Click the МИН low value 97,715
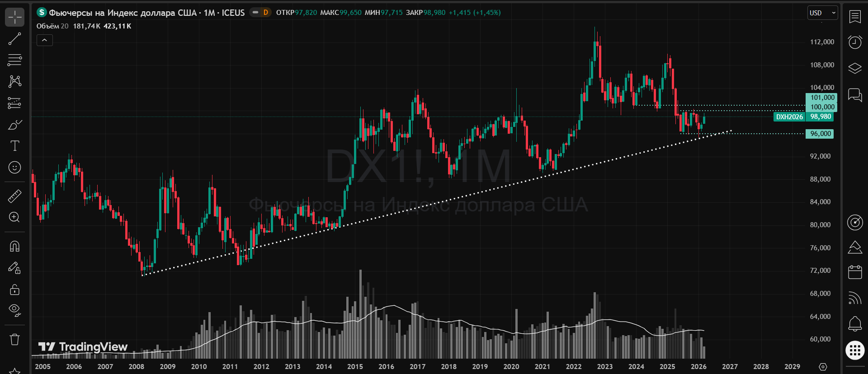 point(392,13)
